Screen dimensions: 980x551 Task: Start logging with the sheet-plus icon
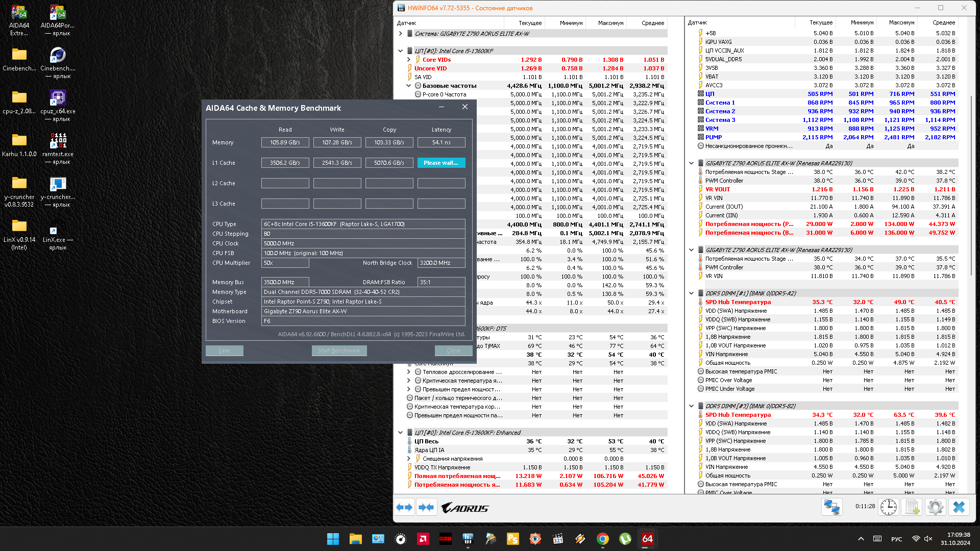912,507
